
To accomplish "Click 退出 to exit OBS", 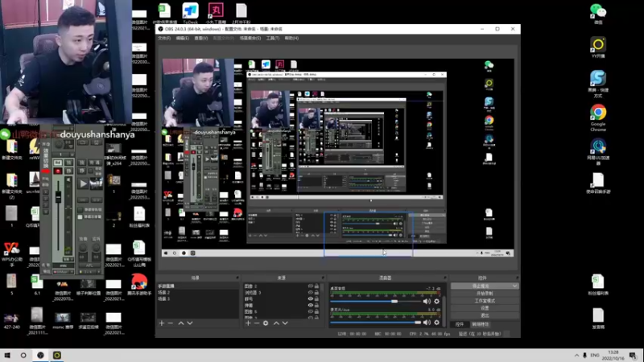I will pos(485,315).
